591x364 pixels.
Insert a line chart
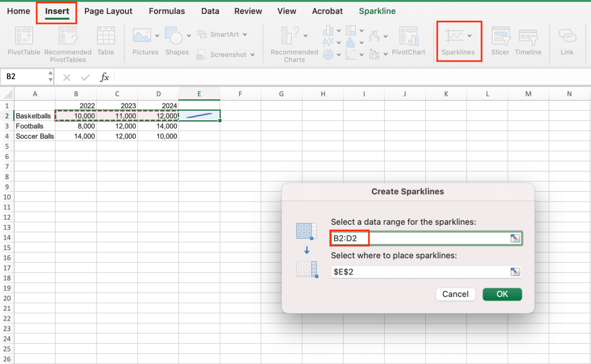(x=328, y=42)
